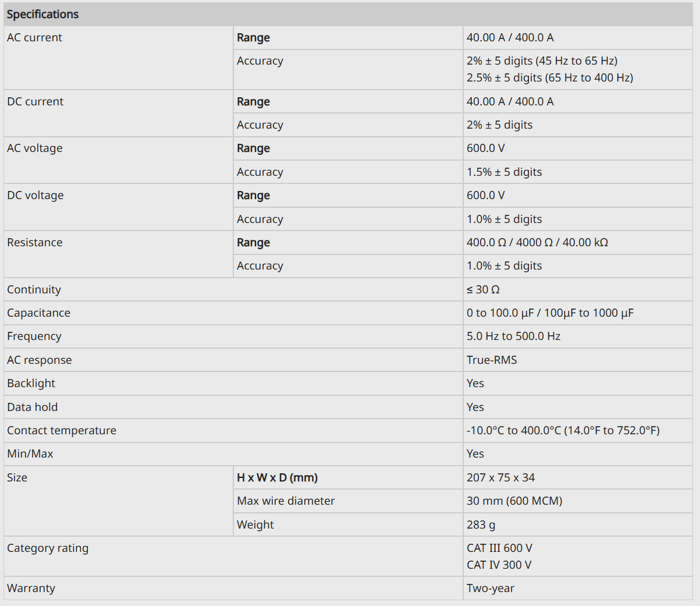Select the Continuity value ≤ 30 Ω
This screenshot has height=606, width=700.
pyautogui.click(x=483, y=290)
